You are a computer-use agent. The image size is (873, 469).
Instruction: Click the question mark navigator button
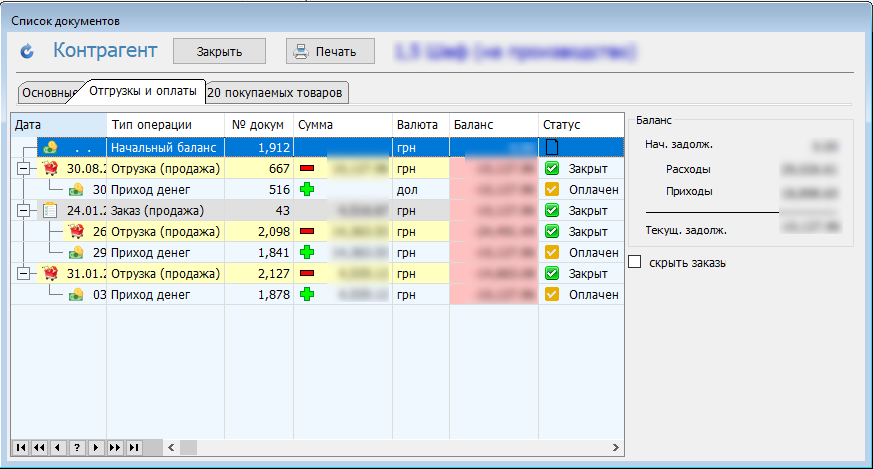[x=77, y=447]
